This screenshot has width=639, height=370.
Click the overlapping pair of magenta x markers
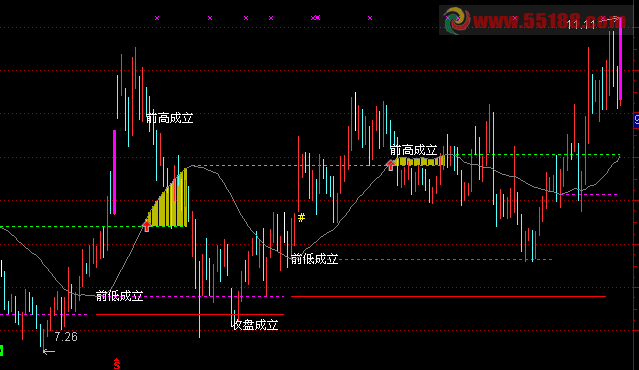(x=315, y=18)
